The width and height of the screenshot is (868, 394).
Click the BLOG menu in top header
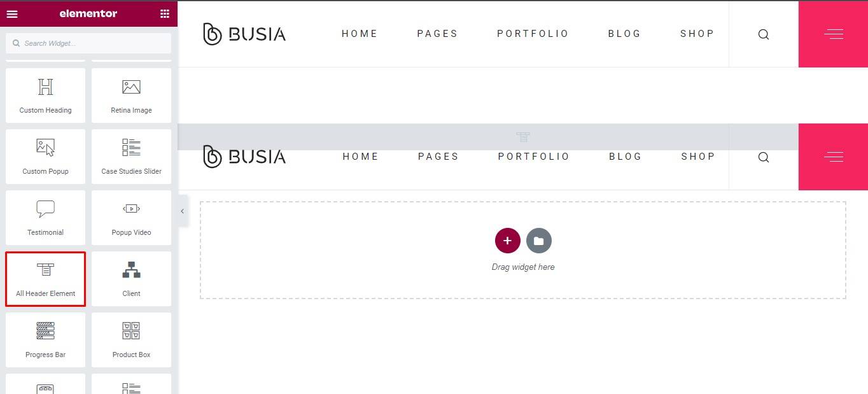624,34
